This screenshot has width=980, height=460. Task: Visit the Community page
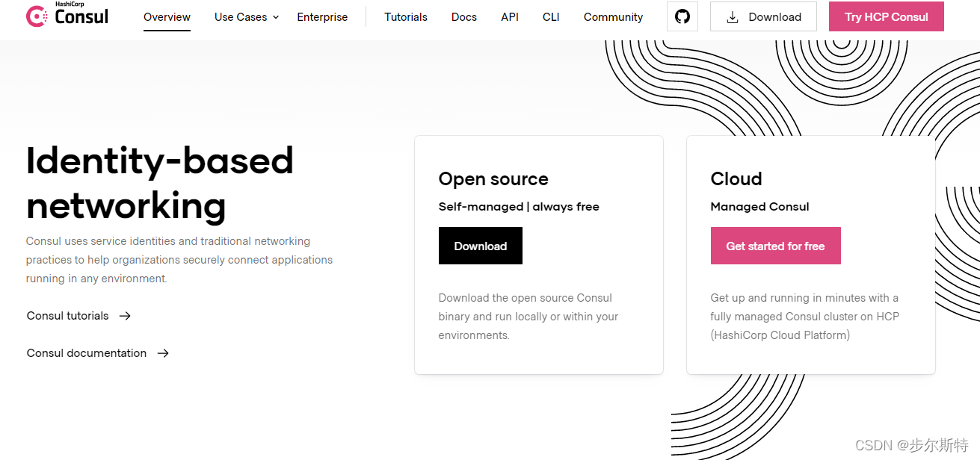click(x=613, y=17)
